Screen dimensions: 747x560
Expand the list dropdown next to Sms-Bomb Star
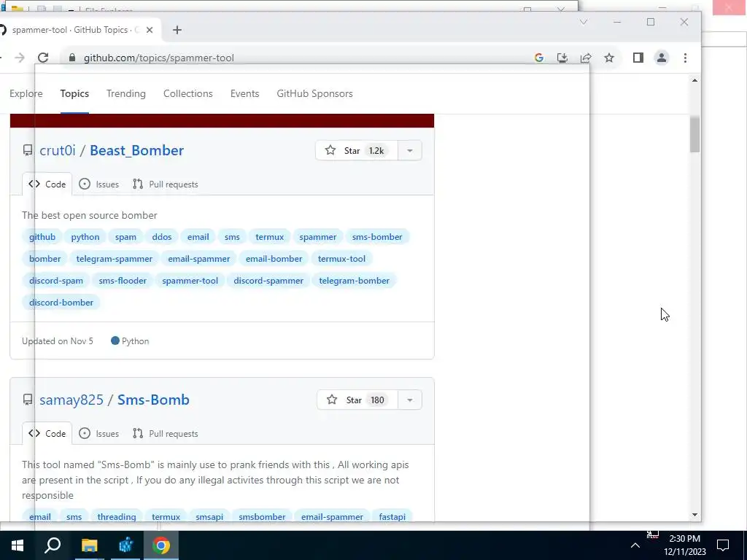pyautogui.click(x=410, y=400)
